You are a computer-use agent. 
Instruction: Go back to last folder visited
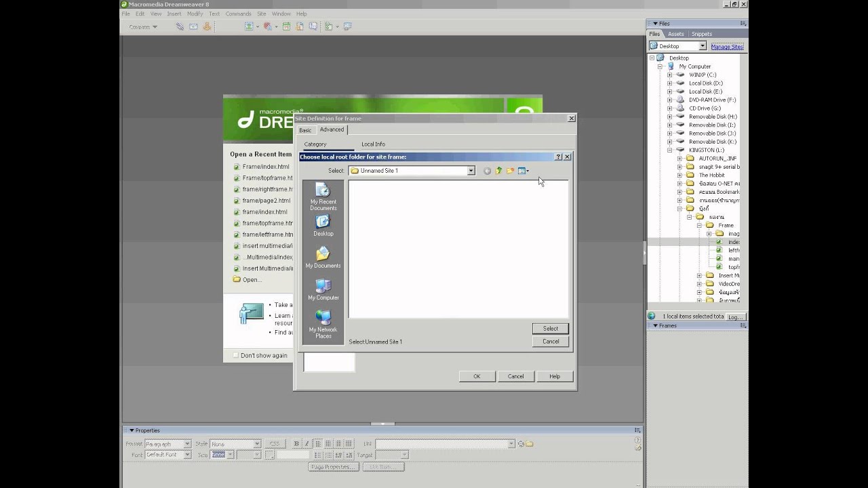(487, 171)
